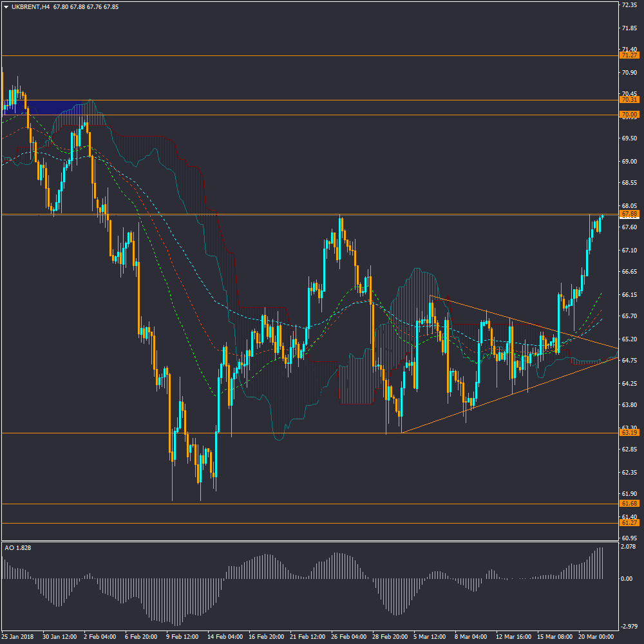The width and height of the screenshot is (644, 644).
Task: Select the 63.19 support level label
Action: tap(629, 433)
